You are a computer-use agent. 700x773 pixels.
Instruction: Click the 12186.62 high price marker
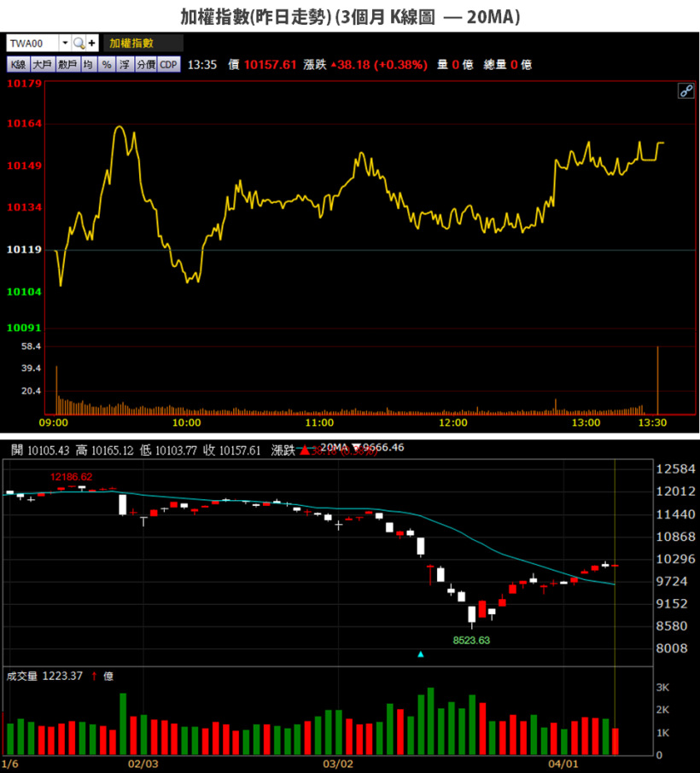[71, 477]
